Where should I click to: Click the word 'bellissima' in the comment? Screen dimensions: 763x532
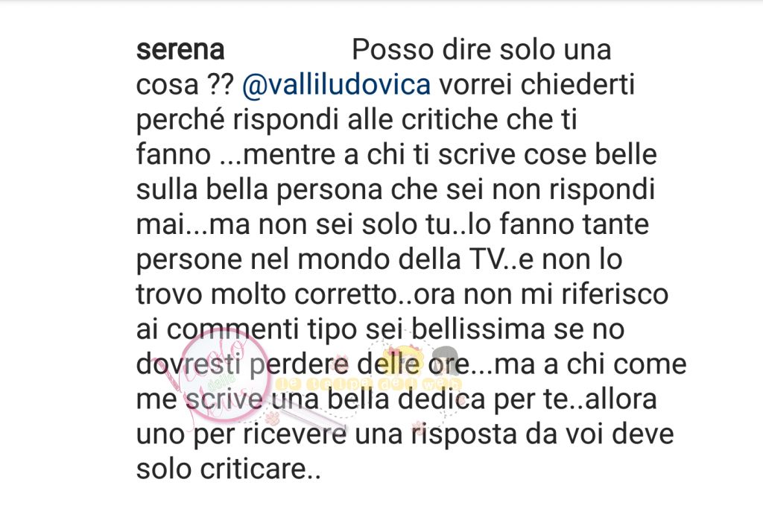click(478, 329)
